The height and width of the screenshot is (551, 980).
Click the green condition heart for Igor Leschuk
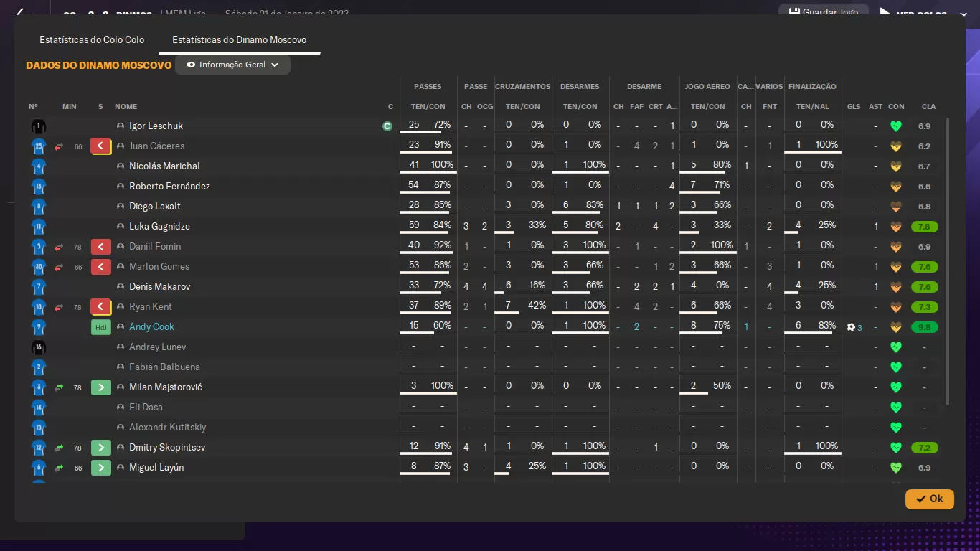click(895, 126)
